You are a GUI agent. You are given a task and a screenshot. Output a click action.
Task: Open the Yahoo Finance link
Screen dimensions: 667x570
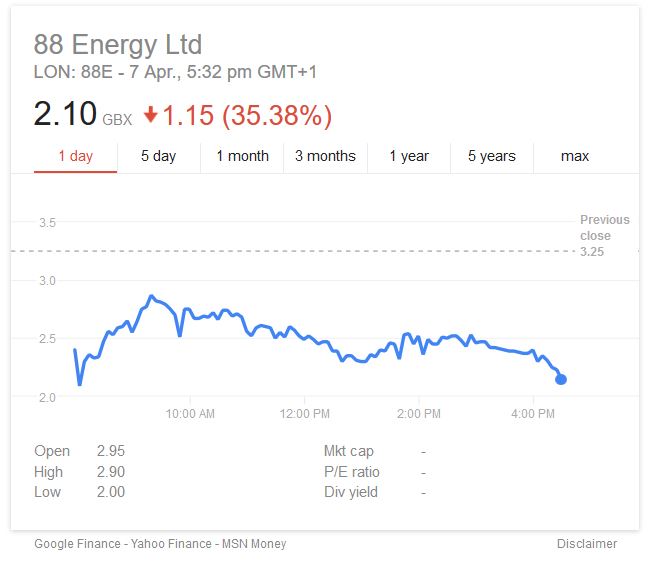171,544
